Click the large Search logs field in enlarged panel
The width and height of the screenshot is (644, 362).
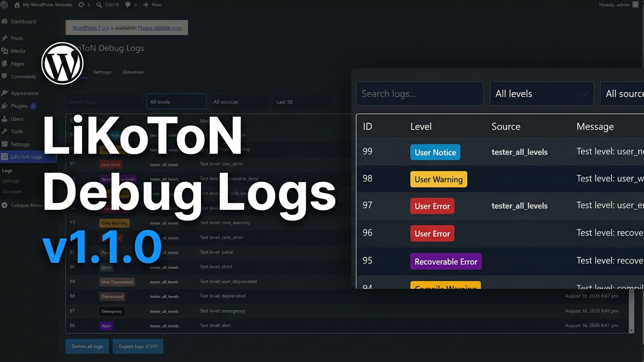(x=419, y=93)
